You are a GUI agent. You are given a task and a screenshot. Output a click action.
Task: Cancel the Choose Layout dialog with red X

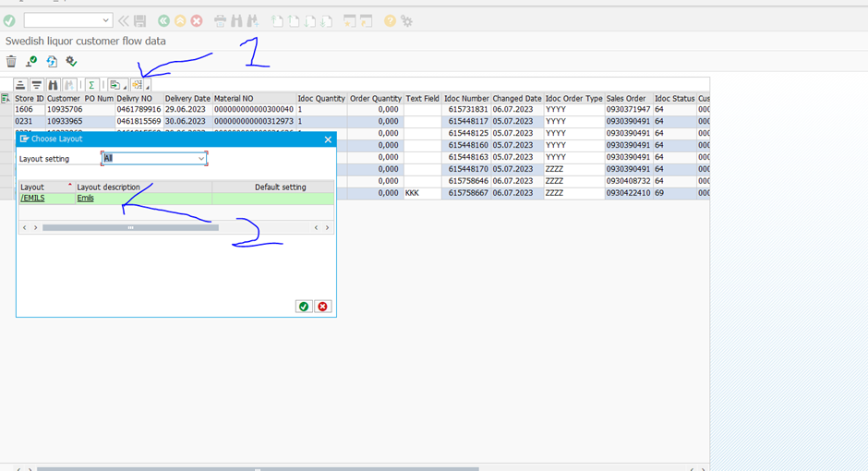click(322, 307)
